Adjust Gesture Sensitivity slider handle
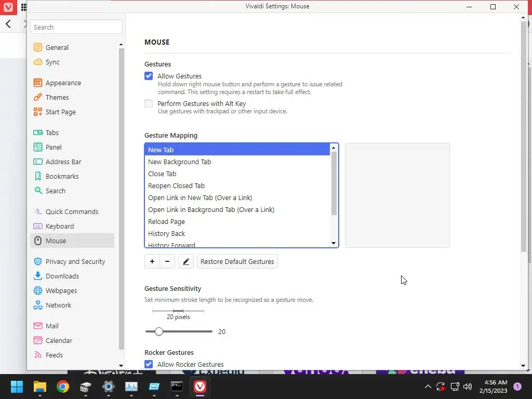This screenshot has height=399, width=532. (x=159, y=331)
